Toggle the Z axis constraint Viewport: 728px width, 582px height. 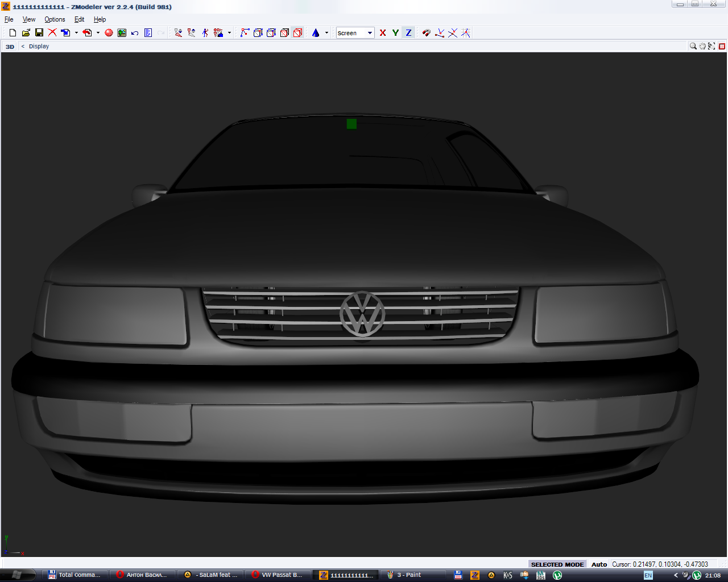408,33
